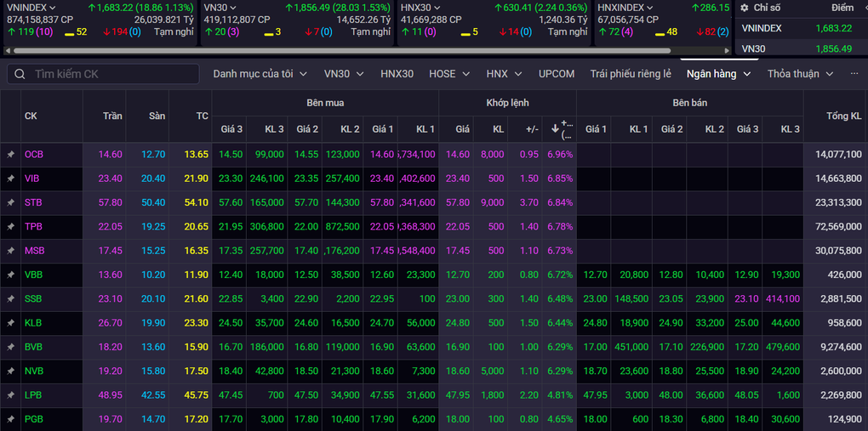This screenshot has width=868, height=431.
Task: Expand the HNX30 index card dropdown
Action: [437, 8]
